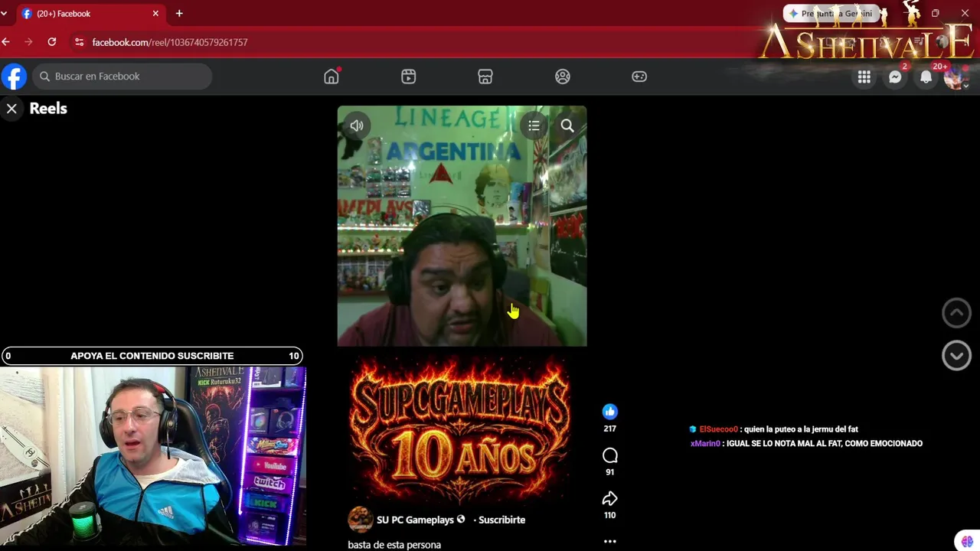Open the Facebook menu grid icon
This screenshot has height=551, width=980.
coord(864,77)
